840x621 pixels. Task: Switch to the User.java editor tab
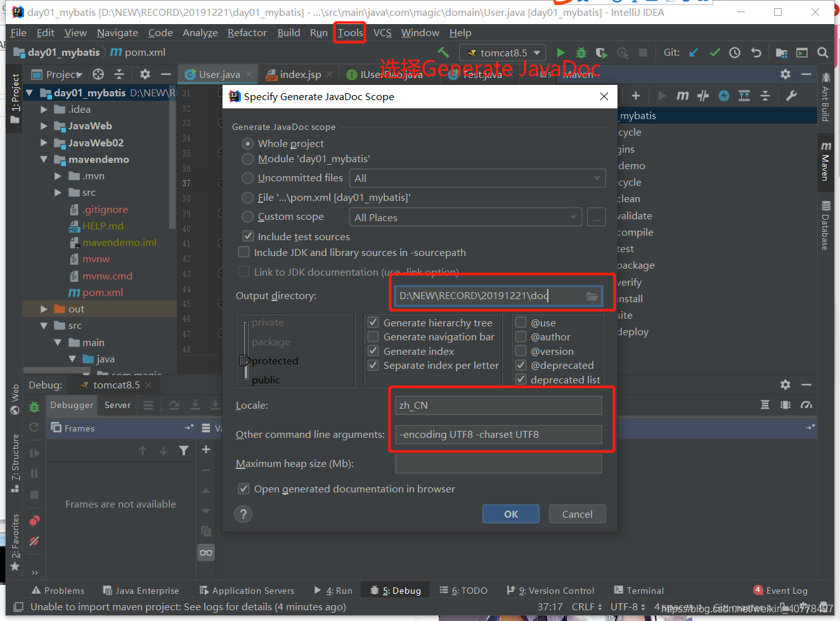coord(219,74)
